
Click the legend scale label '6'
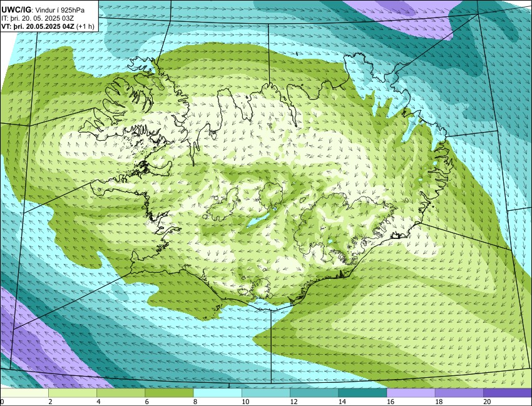(147, 402)
